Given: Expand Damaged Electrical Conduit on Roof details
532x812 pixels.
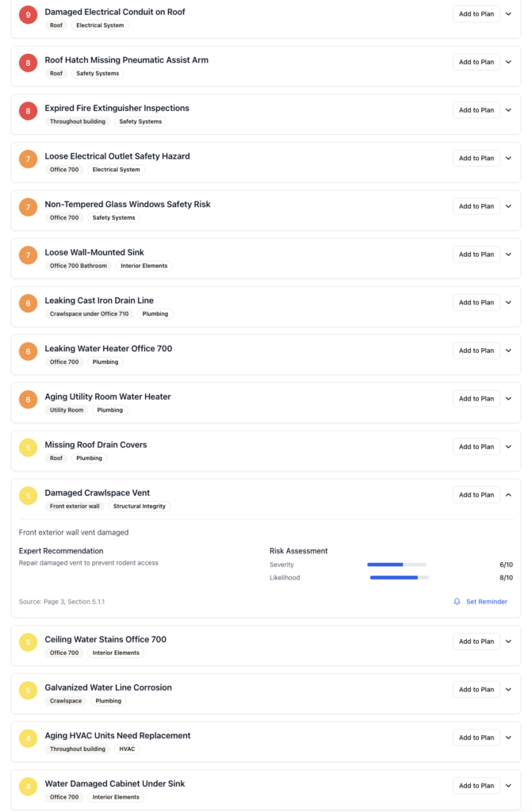Looking at the screenshot, I should [508, 14].
